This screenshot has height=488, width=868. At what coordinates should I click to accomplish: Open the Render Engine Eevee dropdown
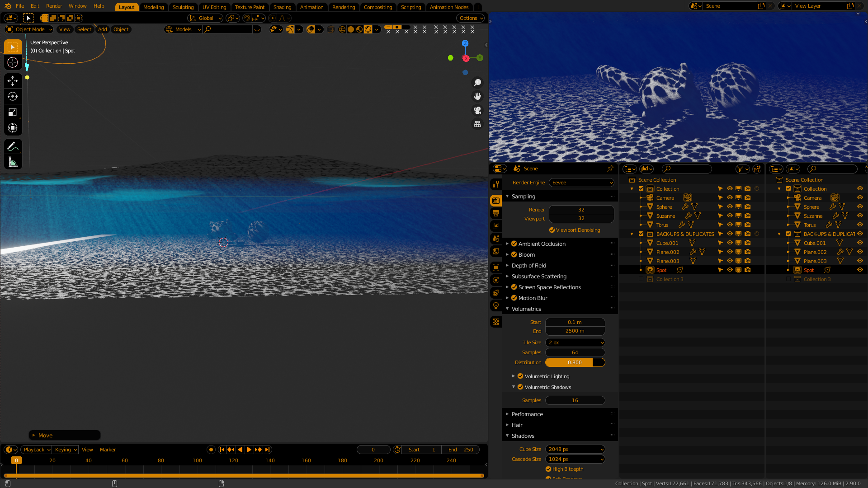(581, 183)
